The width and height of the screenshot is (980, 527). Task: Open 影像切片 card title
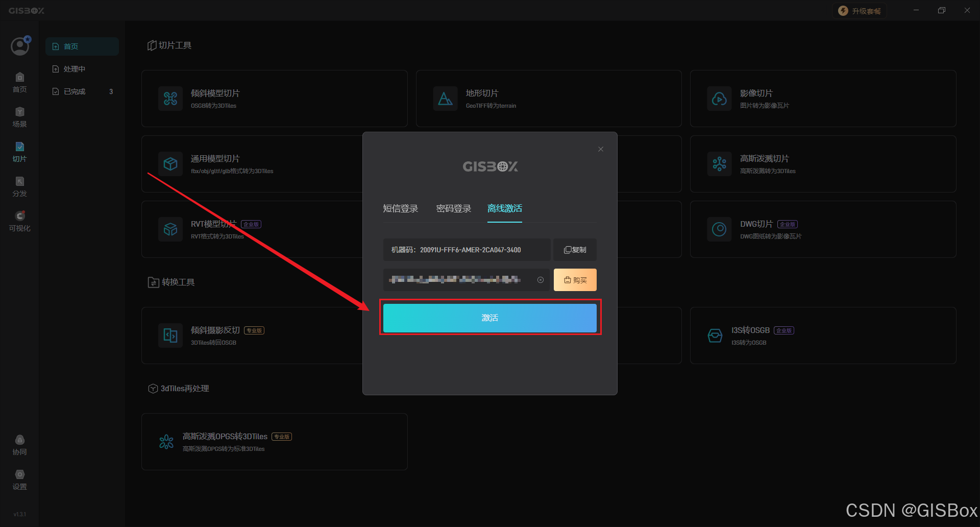click(x=756, y=93)
